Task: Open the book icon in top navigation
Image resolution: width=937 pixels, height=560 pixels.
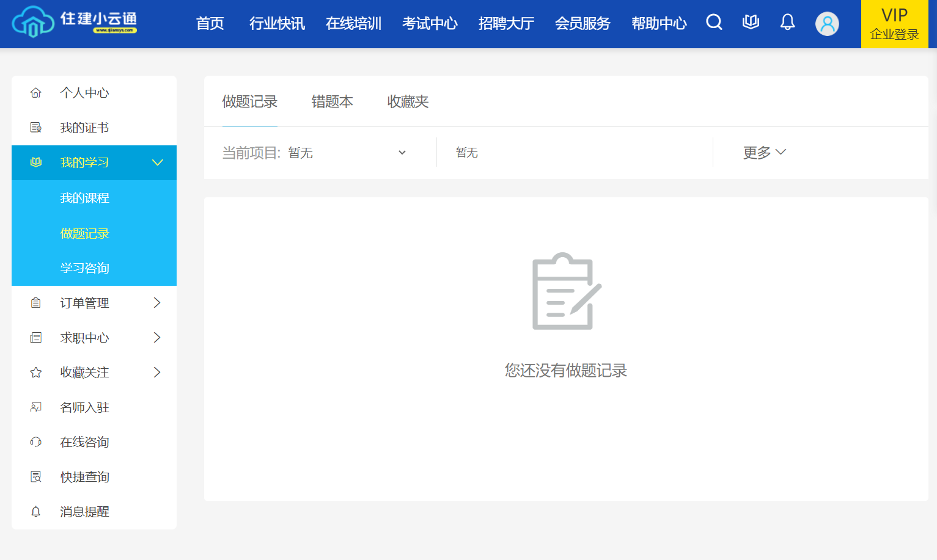Action: point(751,23)
